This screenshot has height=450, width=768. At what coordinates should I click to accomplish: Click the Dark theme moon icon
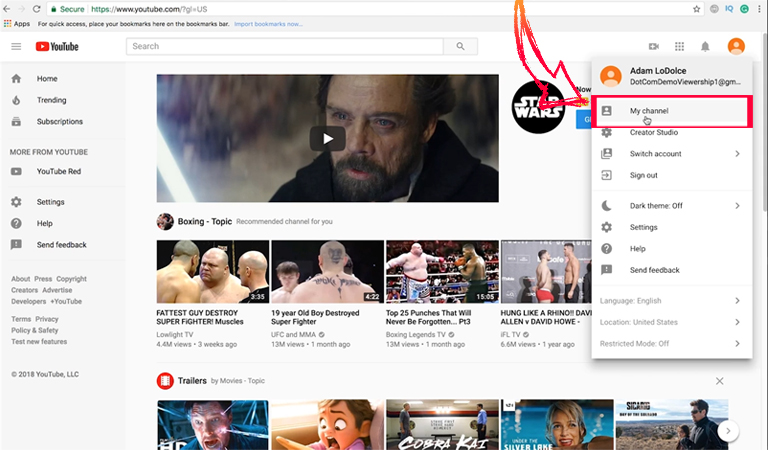[x=606, y=206]
